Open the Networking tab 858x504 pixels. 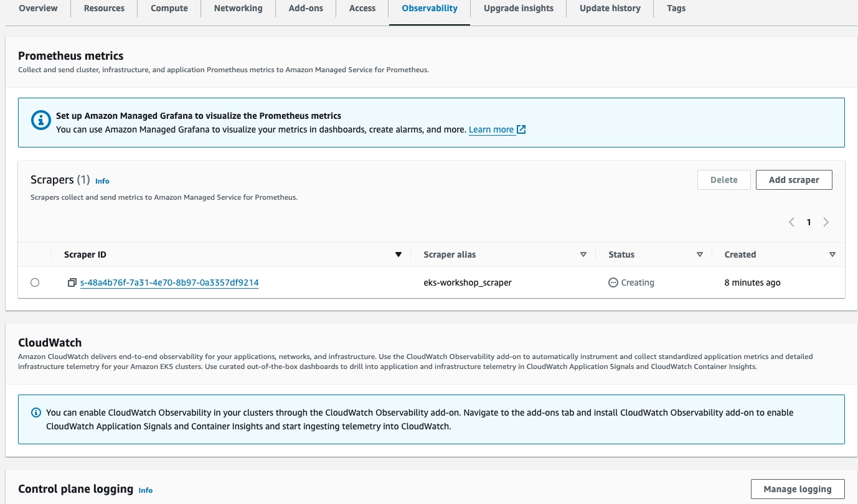click(x=238, y=9)
